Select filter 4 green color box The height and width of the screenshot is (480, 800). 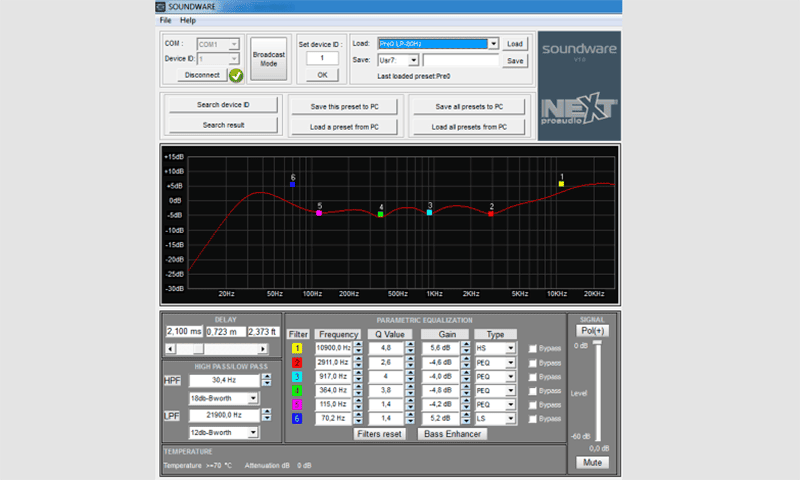(x=296, y=391)
